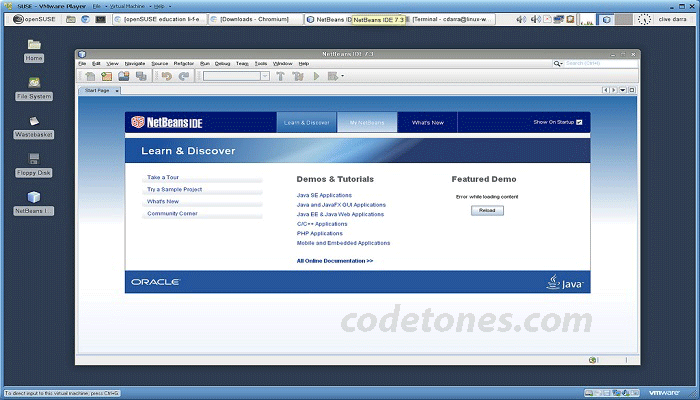Select the Start Page document tab
The width and height of the screenshot is (700, 400).
coord(97,91)
